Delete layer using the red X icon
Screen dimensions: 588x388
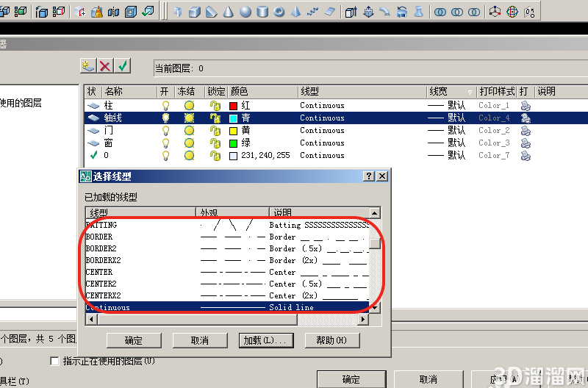pyautogui.click(x=105, y=66)
